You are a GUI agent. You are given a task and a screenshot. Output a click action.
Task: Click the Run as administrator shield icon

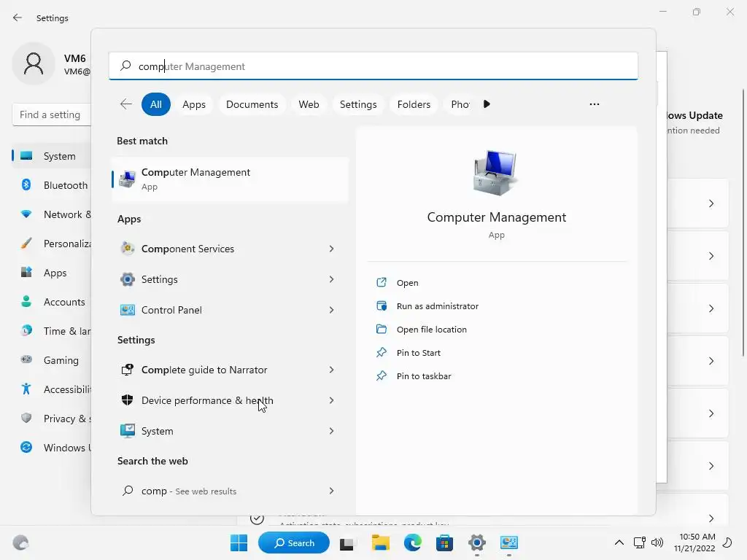click(x=382, y=306)
